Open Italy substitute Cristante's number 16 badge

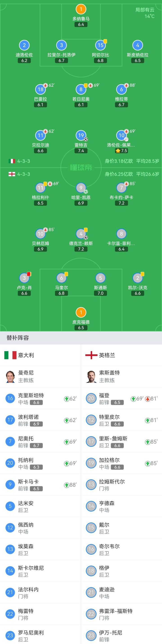(x=10, y=398)
